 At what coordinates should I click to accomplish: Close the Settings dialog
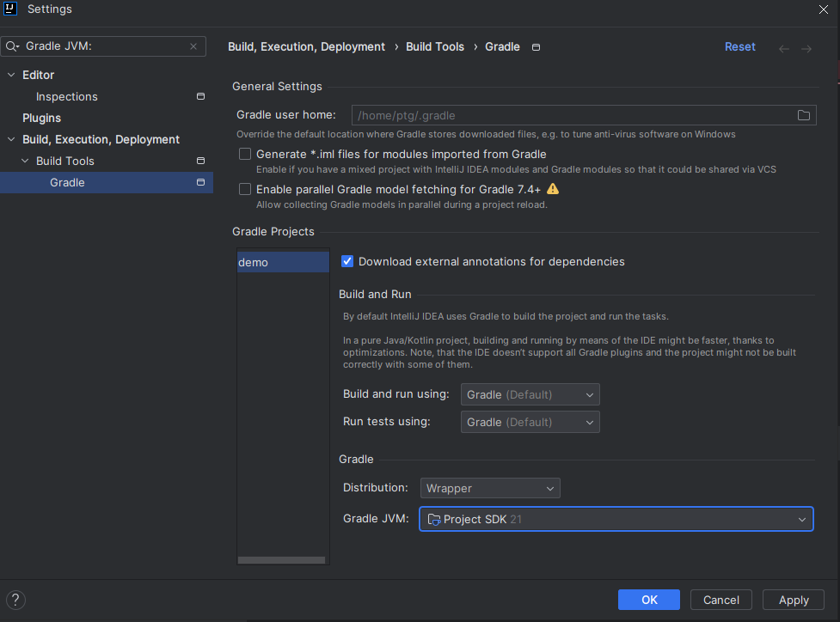(824, 9)
